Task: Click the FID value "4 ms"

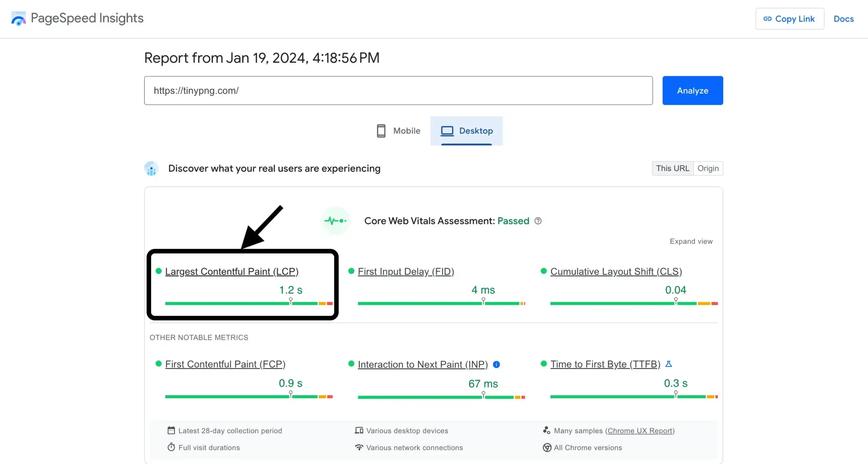Action: [483, 290]
